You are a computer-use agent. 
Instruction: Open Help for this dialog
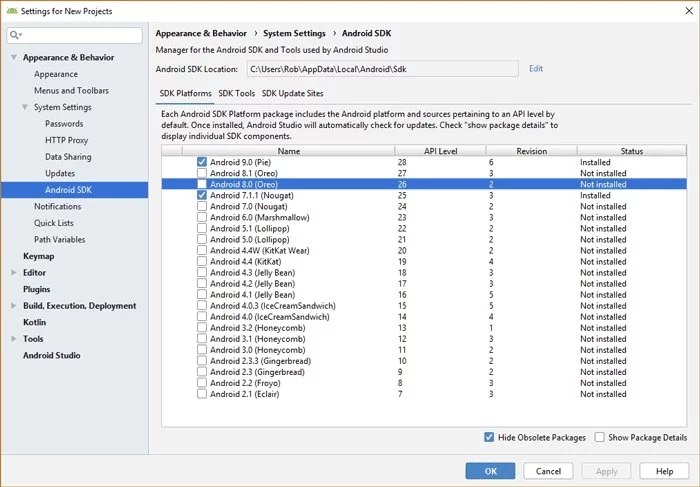664,471
